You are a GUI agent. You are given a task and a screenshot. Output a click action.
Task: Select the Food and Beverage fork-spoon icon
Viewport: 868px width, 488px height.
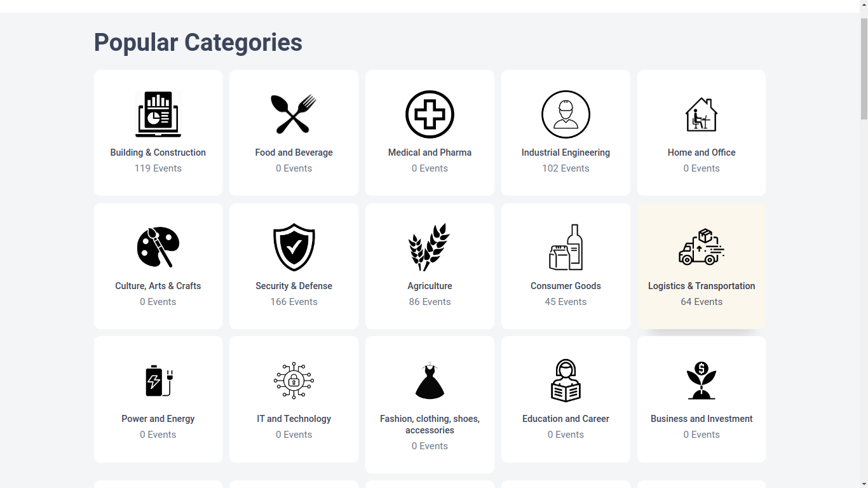(x=294, y=114)
